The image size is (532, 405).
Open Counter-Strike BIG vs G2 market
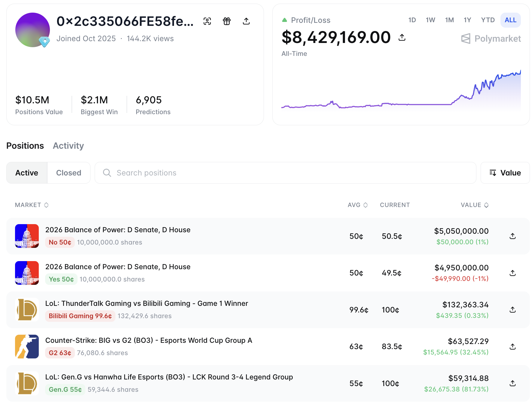[149, 340]
